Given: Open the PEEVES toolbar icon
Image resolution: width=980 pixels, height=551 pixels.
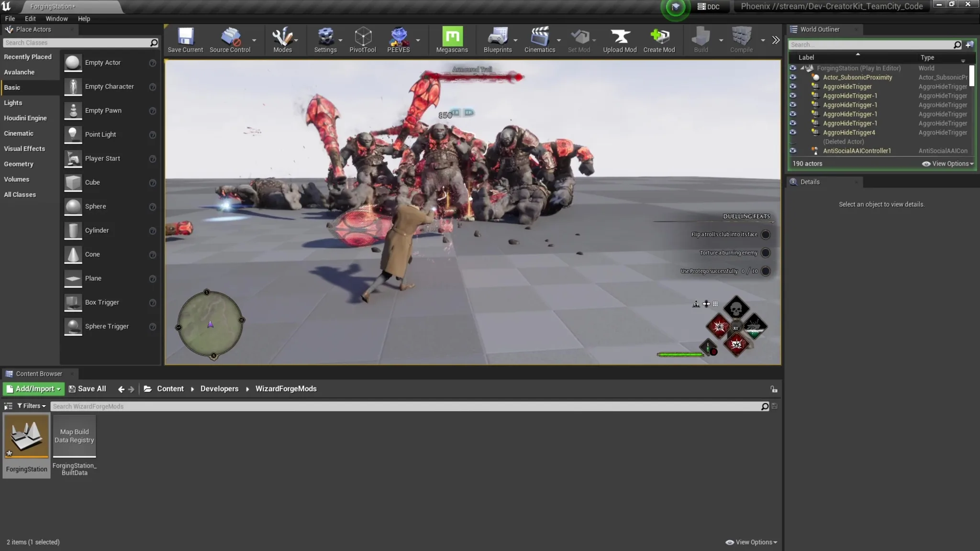Looking at the screenshot, I should (399, 40).
